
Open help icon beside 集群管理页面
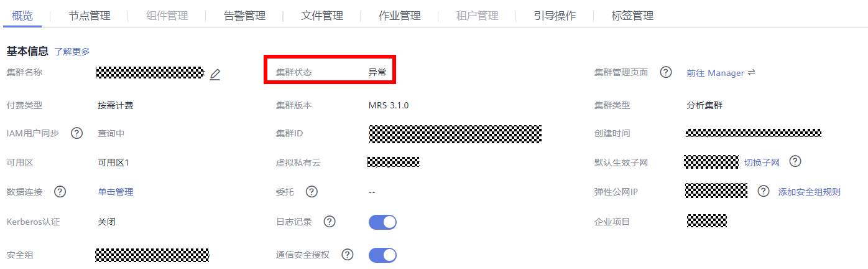[666, 72]
